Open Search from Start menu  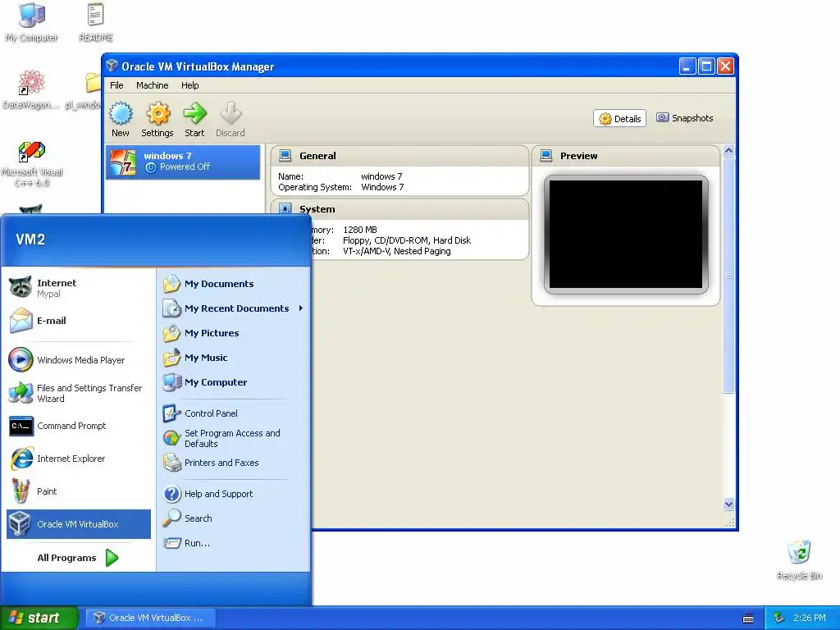[x=234, y=518]
